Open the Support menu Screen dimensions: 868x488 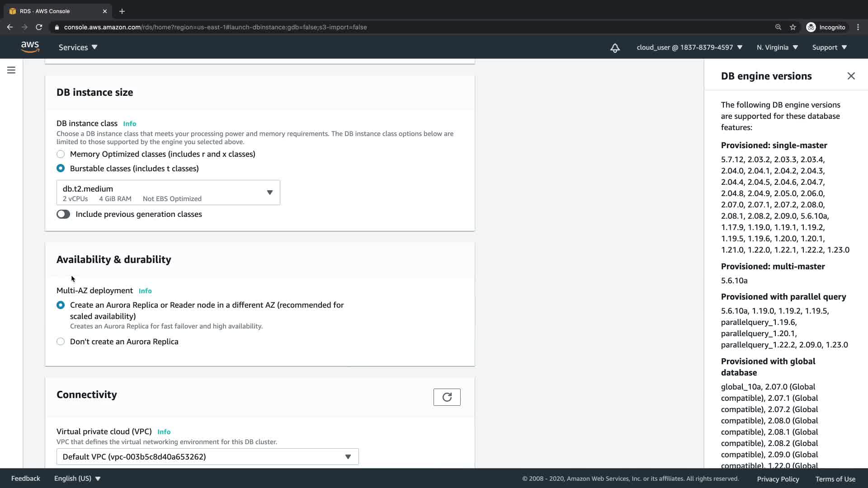coord(829,47)
